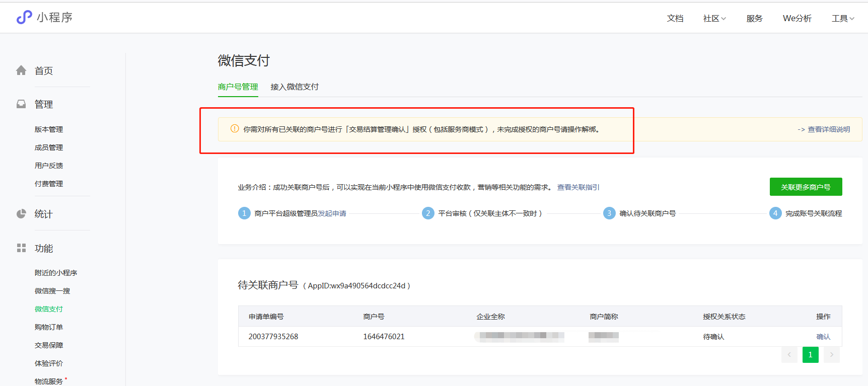Go to previous page arrow in pagination
The width and height of the screenshot is (868, 386).
(x=789, y=355)
